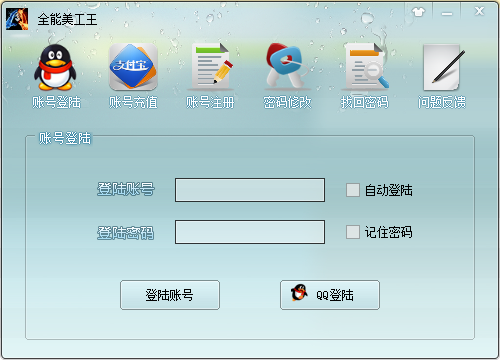This screenshot has width=500, height=360.
Task: Click the 全能美工王 app logo icon
Action: (x=17, y=19)
